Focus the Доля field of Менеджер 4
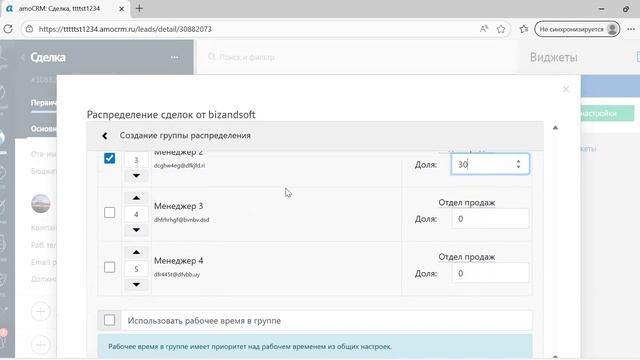 tap(490, 273)
